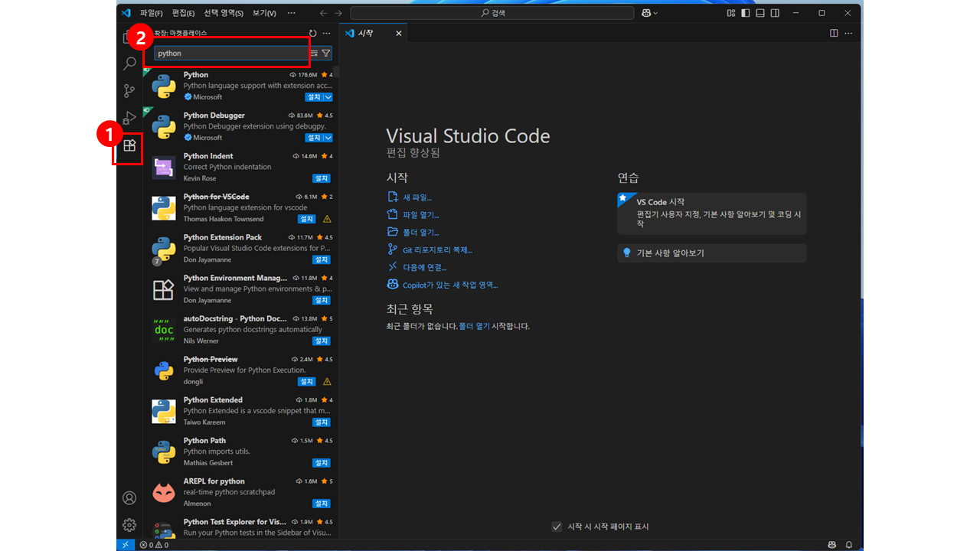Install the Python Debugger extension

click(315, 138)
